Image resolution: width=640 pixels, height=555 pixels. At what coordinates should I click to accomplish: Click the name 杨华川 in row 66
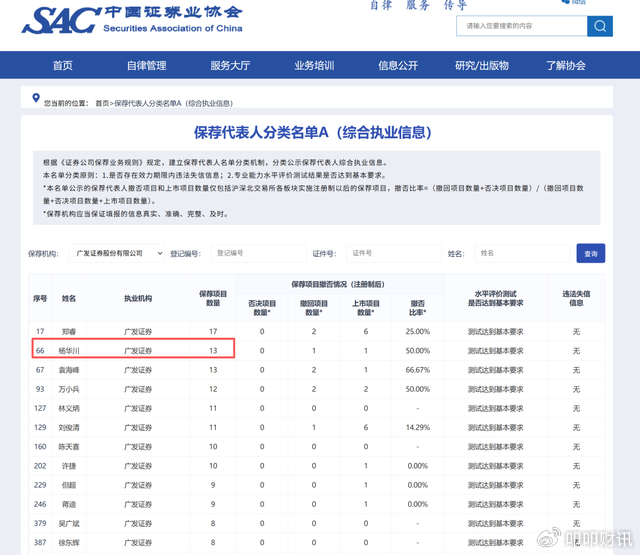[x=69, y=351]
